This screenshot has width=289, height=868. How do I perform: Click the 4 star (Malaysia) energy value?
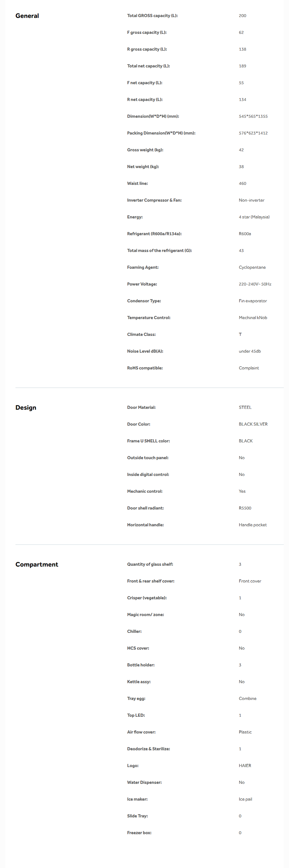click(254, 217)
